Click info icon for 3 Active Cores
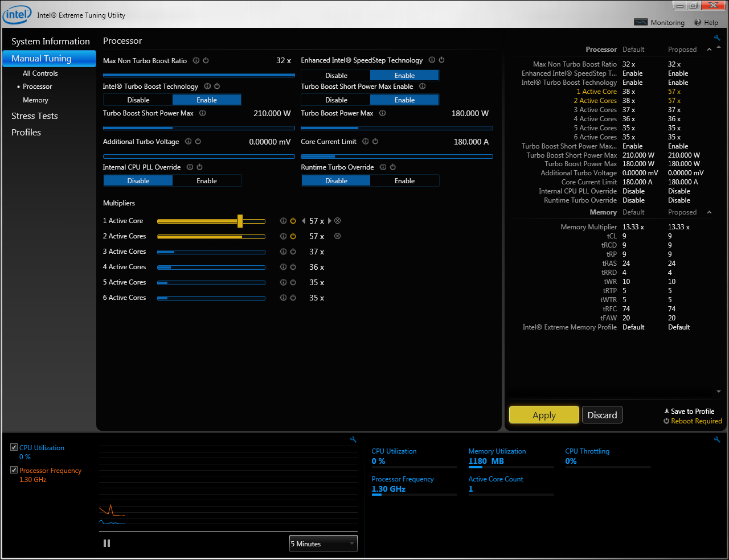The image size is (729, 560). tap(283, 252)
